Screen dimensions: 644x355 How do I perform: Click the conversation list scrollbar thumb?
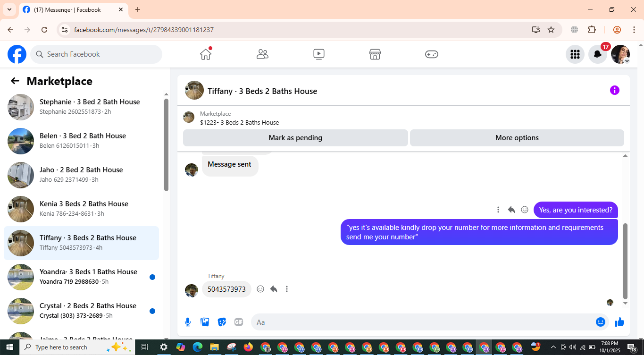point(166,144)
